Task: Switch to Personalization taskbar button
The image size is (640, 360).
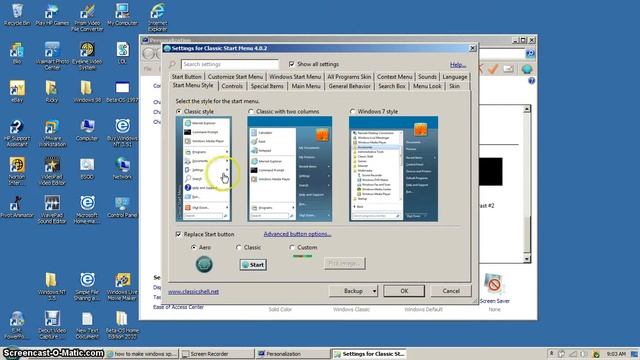Action: 293,354
